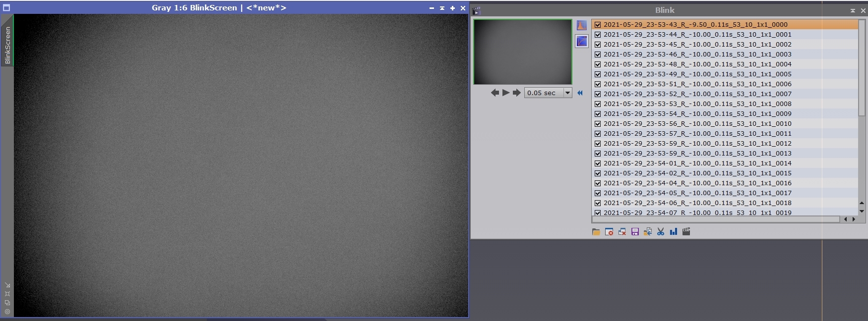Maximize the BlinkScreen window with the plus button
Image resolution: width=868 pixels, height=321 pixels.
[x=452, y=8]
